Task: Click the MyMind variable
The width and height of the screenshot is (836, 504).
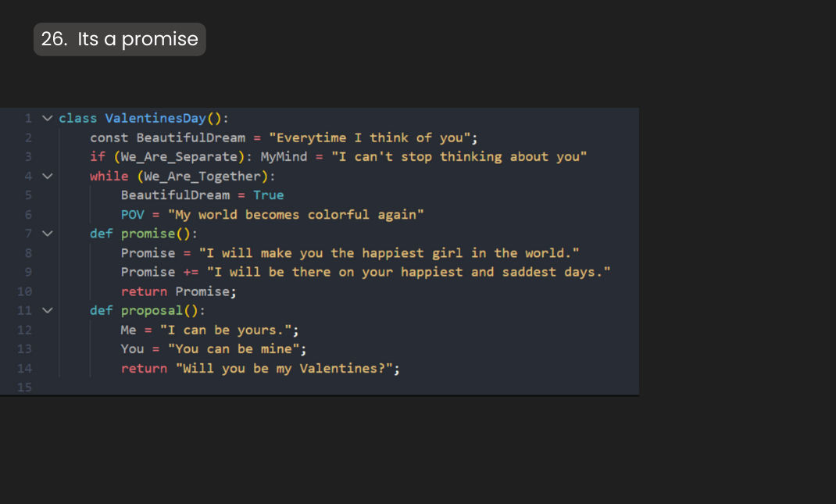Action: coord(284,157)
